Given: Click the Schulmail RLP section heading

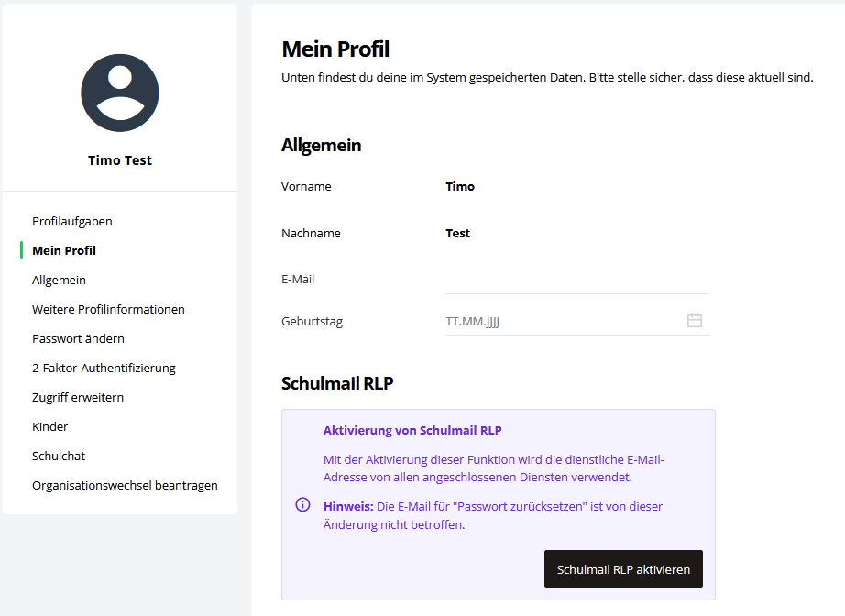Looking at the screenshot, I should pyautogui.click(x=337, y=383).
